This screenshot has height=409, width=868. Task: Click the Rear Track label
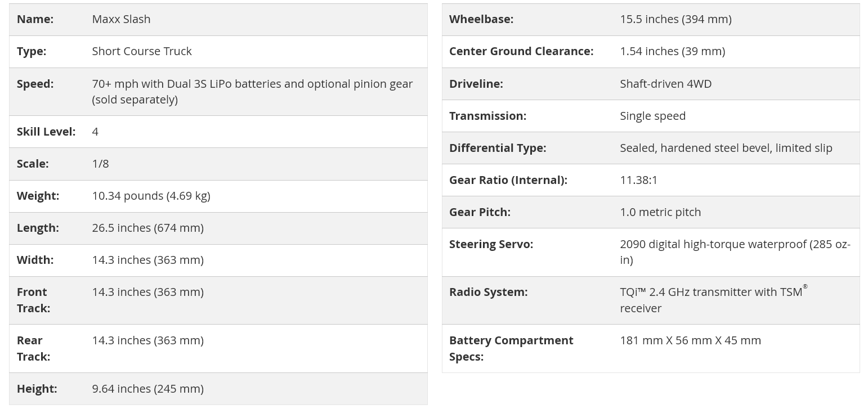coord(33,348)
